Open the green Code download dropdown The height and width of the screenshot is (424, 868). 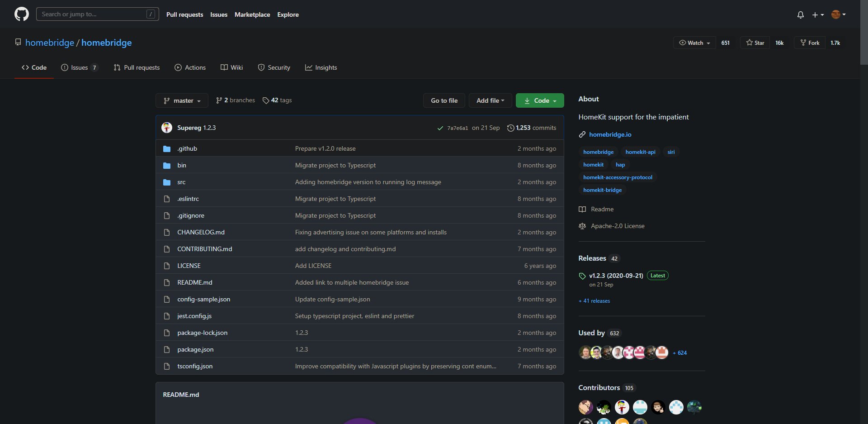tap(540, 100)
